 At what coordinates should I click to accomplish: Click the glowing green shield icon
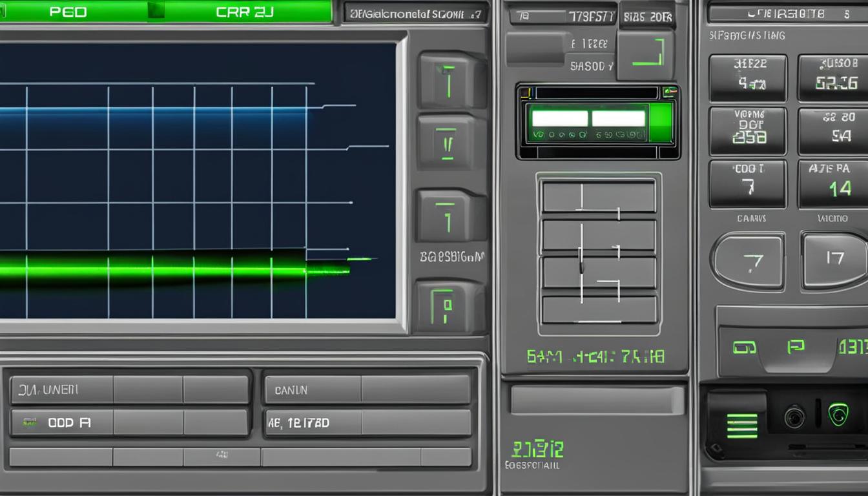[838, 414]
